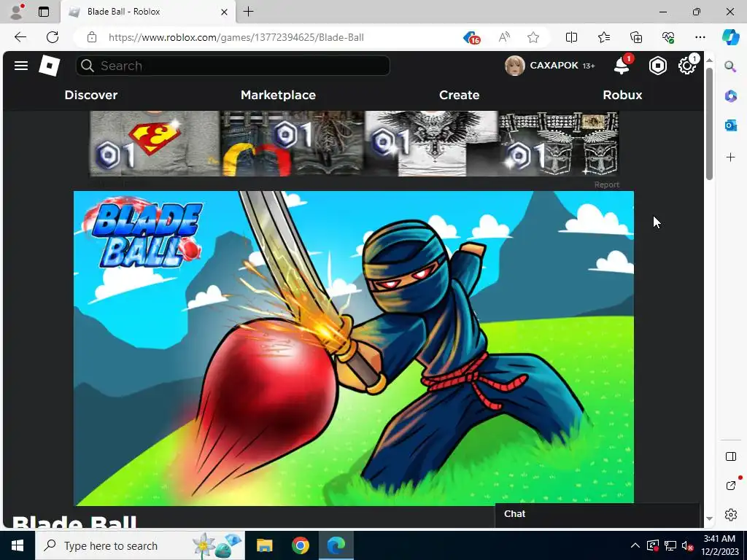Open Edge Settings and more menu
747x560 pixels.
pyautogui.click(x=700, y=37)
